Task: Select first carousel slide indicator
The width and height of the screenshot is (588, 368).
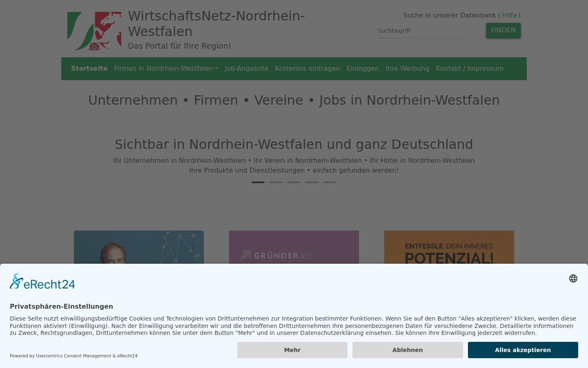Action: 258,182
